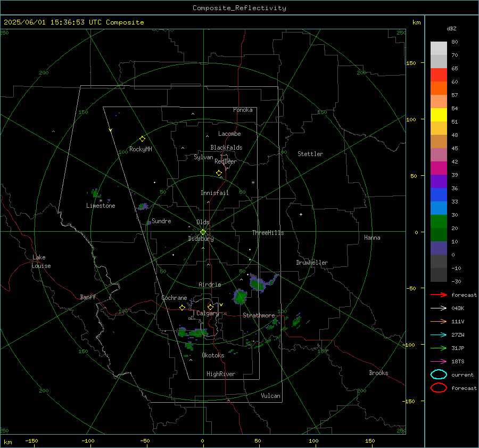Select the Lacombe map label
Image resolution: width=479 pixels, height=448 pixels.
[x=229, y=134]
